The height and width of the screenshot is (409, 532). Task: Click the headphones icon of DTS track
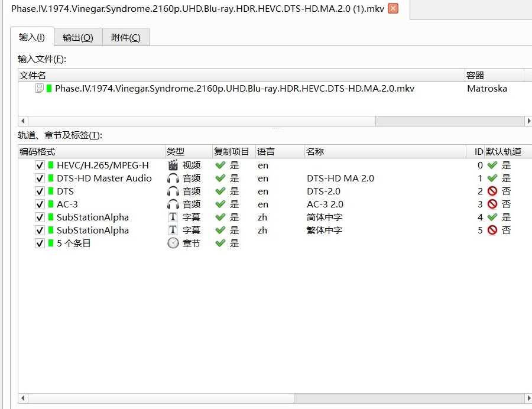173,191
